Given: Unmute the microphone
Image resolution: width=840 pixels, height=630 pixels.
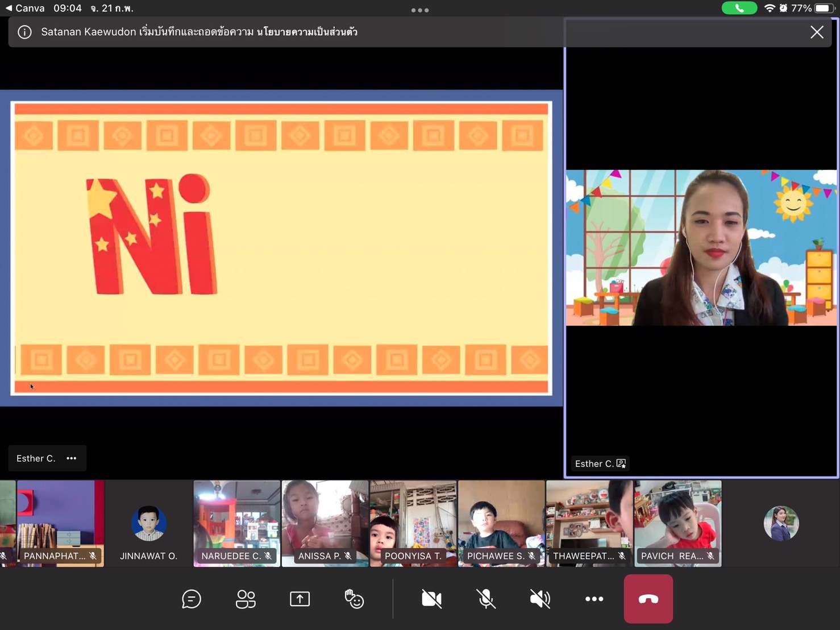Looking at the screenshot, I should [x=485, y=599].
